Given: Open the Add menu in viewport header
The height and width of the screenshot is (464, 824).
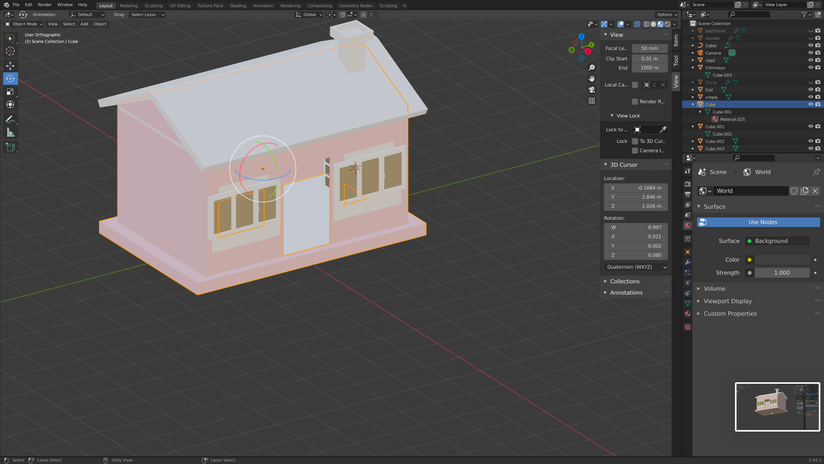Looking at the screenshot, I should [84, 24].
